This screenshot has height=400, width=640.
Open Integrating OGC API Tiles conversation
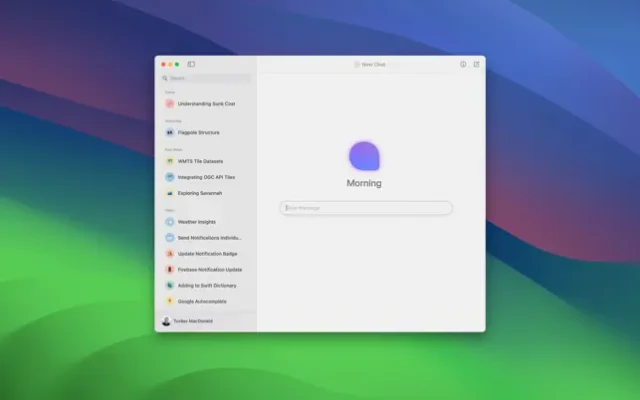[x=206, y=177]
